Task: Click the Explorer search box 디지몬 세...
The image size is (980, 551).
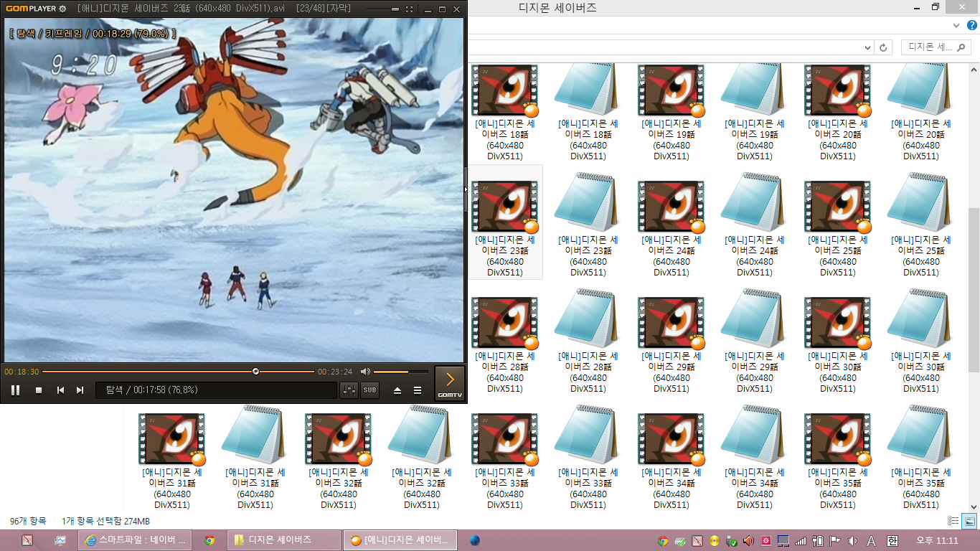Action: tap(936, 47)
